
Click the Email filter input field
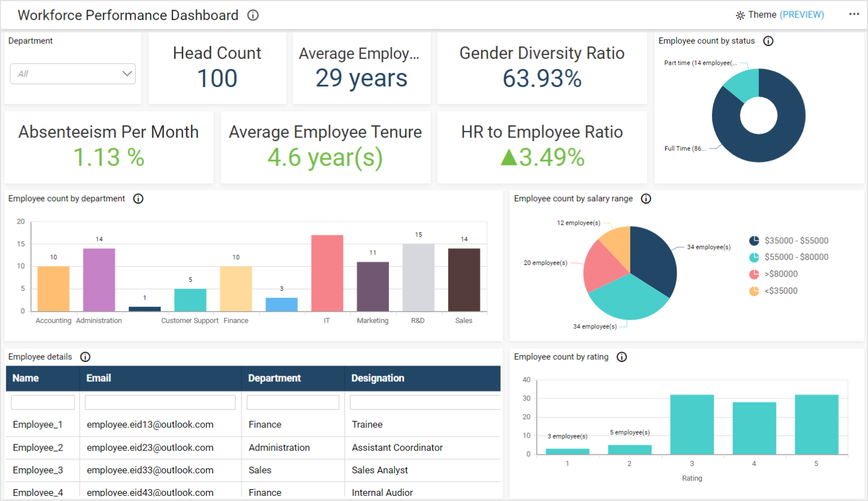(160, 402)
